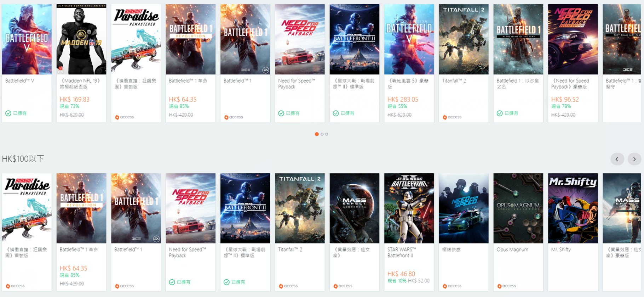Screen dimensions: 644x297
Task: Open Battlefield 1 In the Name of the Tsar cover
Action: tap(518, 39)
